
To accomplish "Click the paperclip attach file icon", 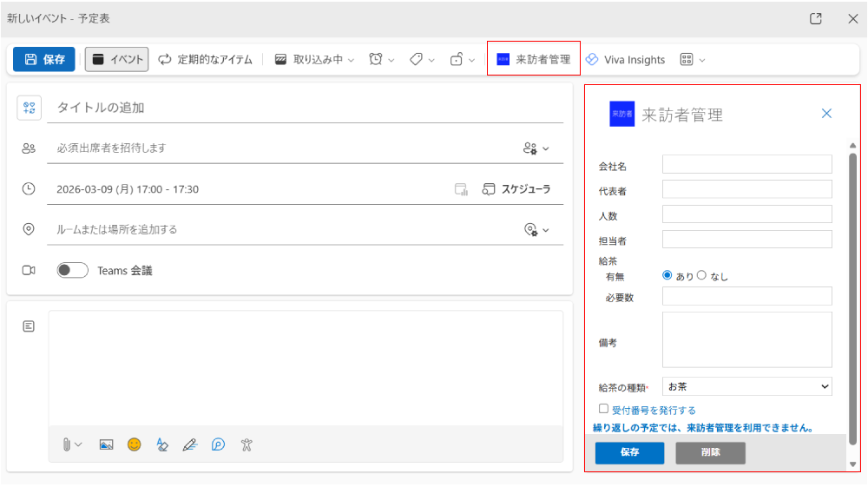I will 67,444.
